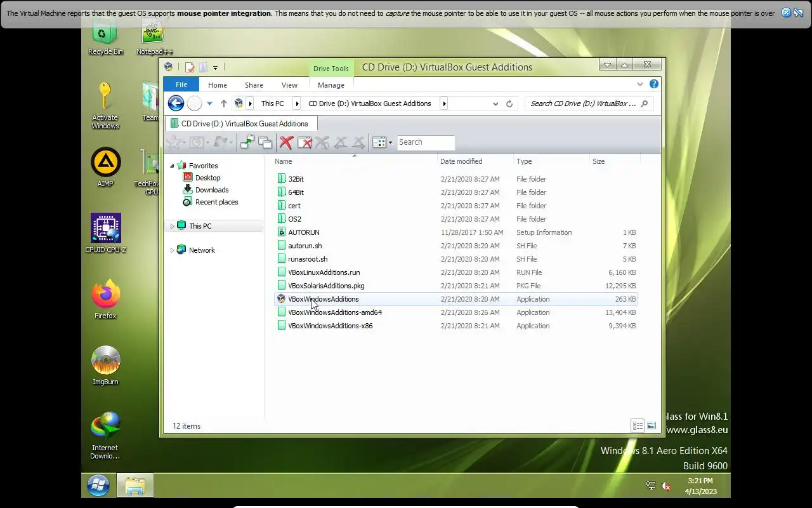Click the muted volume tray icon

click(x=666, y=486)
